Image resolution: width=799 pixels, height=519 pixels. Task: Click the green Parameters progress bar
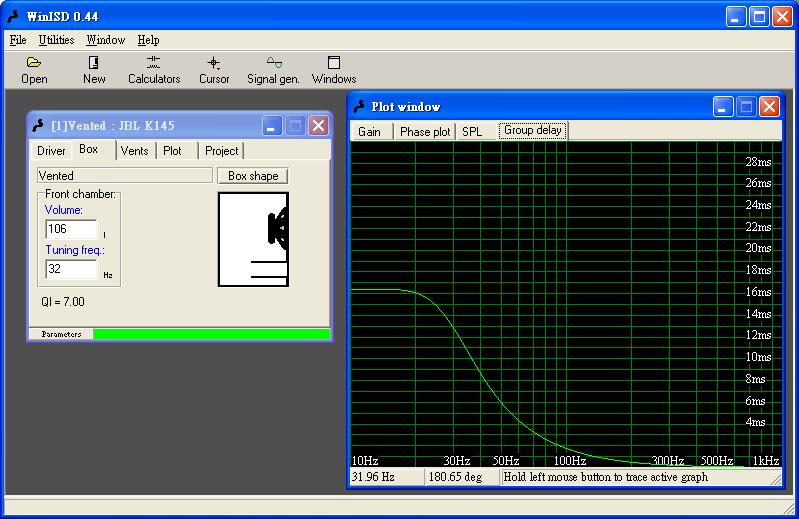(x=210, y=334)
